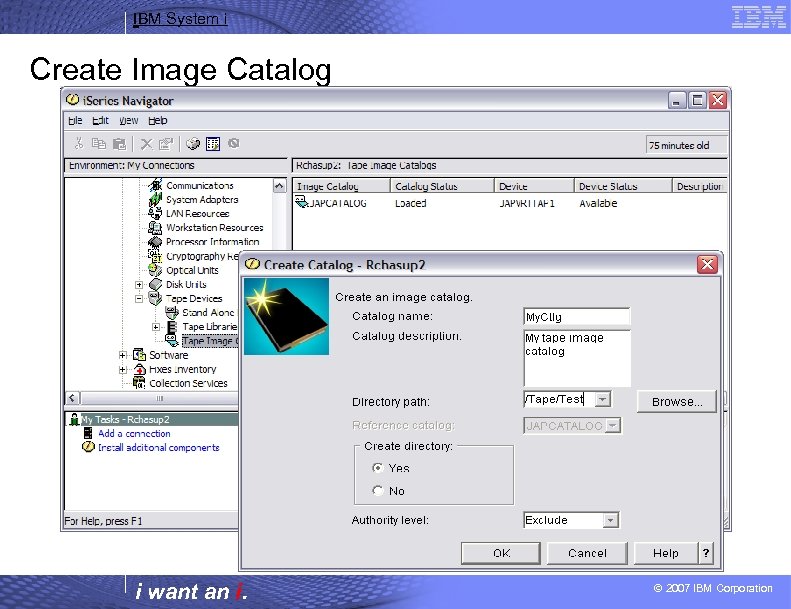791x609 pixels.
Task: Select the Communications tree icon
Action: 155,185
